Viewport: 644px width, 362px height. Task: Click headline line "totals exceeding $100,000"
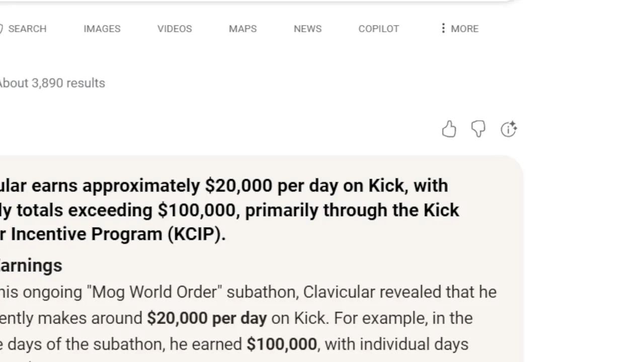click(126, 210)
